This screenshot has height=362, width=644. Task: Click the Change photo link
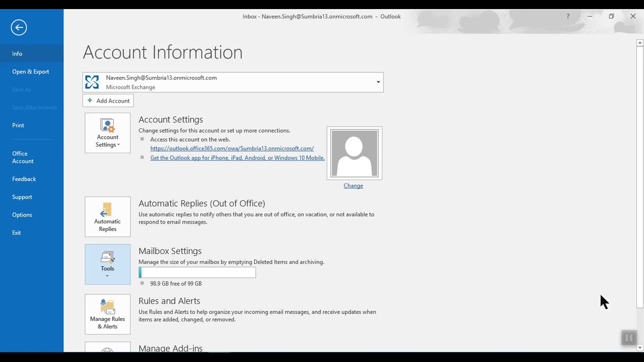coord(353,186)
